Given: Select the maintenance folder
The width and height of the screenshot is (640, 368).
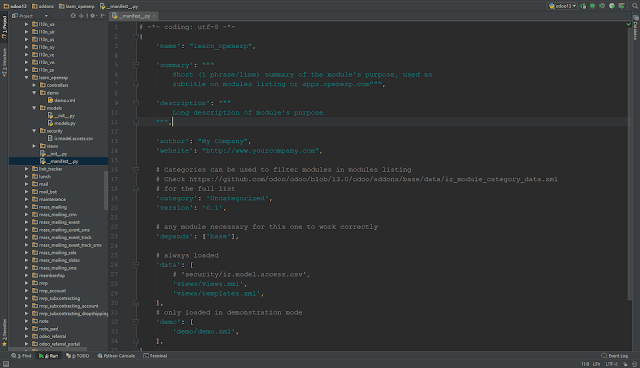Looking at the screenshot, I should pyautogui.click(x=49, y=199).
